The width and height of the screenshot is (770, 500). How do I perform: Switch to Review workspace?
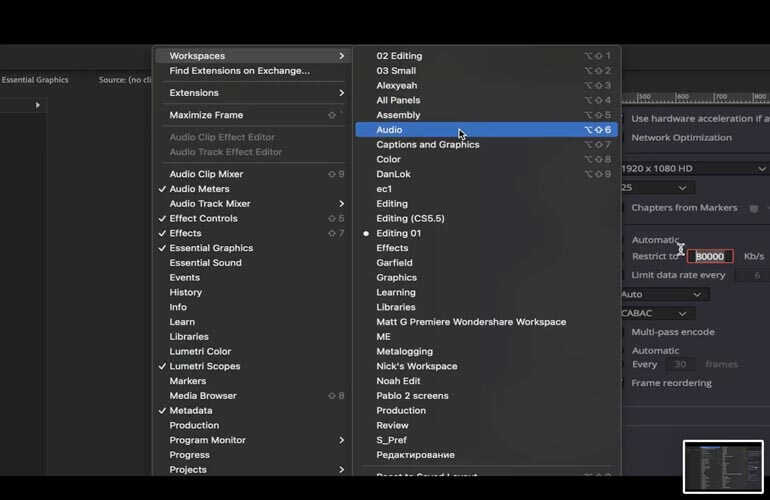(x=487, y=425)
